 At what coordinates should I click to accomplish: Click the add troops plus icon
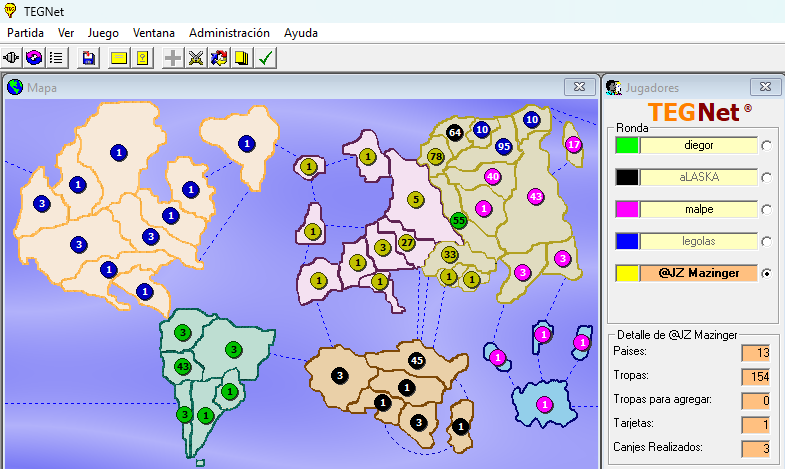point(173,58)
